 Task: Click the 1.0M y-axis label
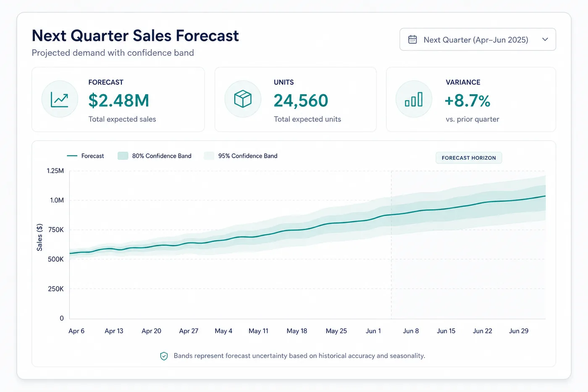point(57,200)
